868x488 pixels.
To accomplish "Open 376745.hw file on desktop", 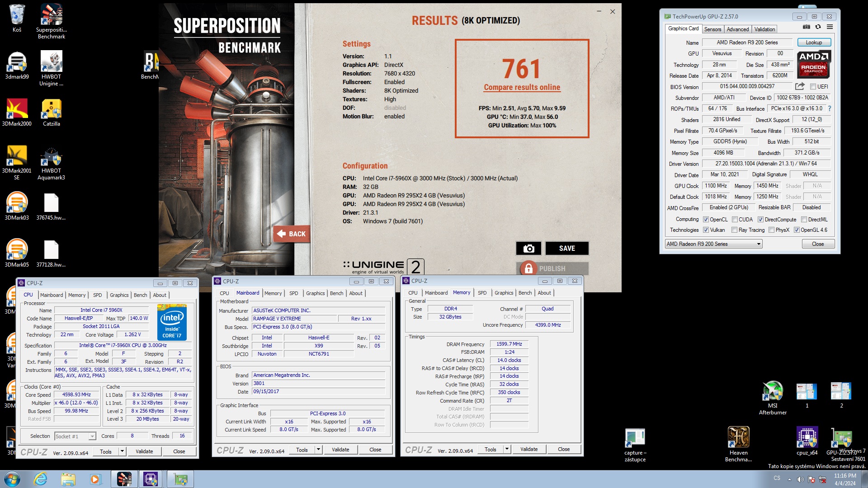I will pos(51,206).
